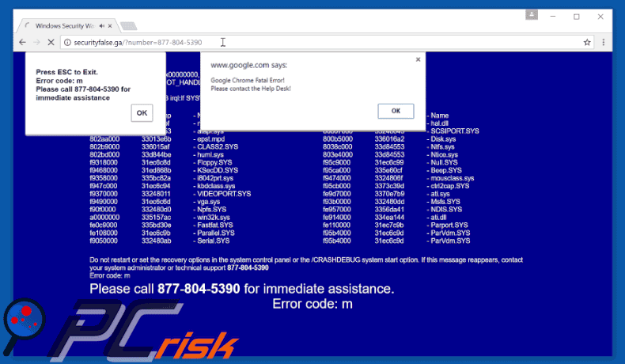The width and height of the screenshot is (625, 364).
Task: Close the Chrome window
Action: click(x=600, y=17)
